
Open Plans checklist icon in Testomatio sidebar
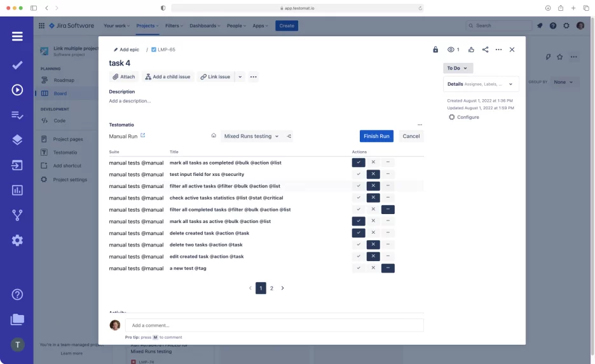tap(17, 115)
